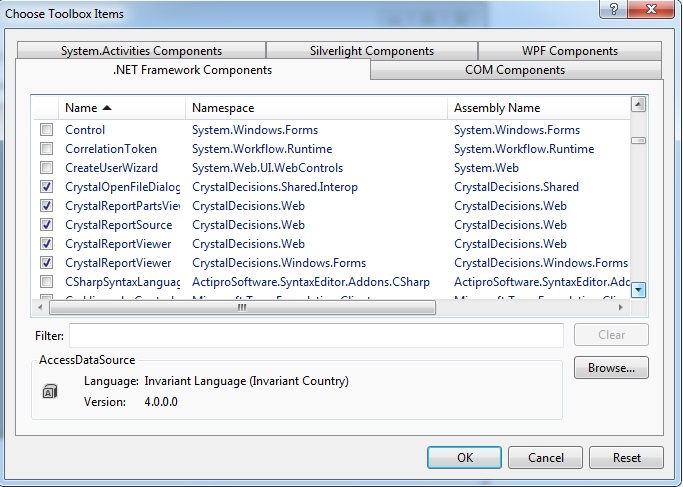This screenshot has height=487, width=683.
Task: Switch to the WPF Components tab
Action: (570, 51)
